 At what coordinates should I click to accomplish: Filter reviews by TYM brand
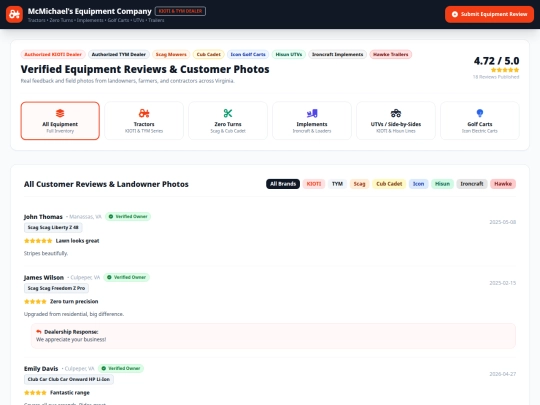point(337,184)
